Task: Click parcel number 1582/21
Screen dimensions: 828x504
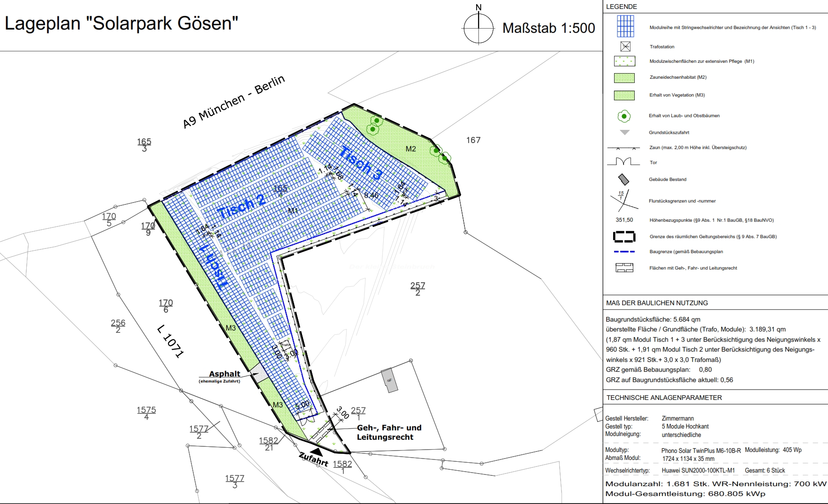Action: 269,444
